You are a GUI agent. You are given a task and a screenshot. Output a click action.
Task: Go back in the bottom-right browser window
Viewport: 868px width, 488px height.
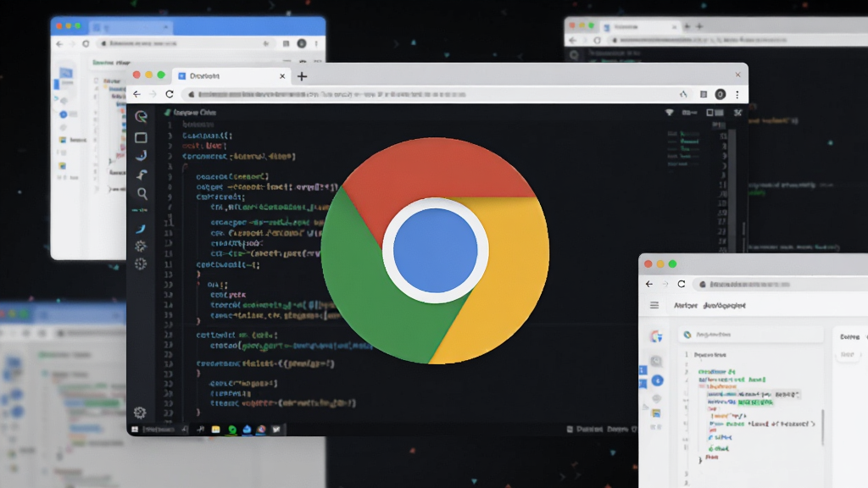pos(649,285)
